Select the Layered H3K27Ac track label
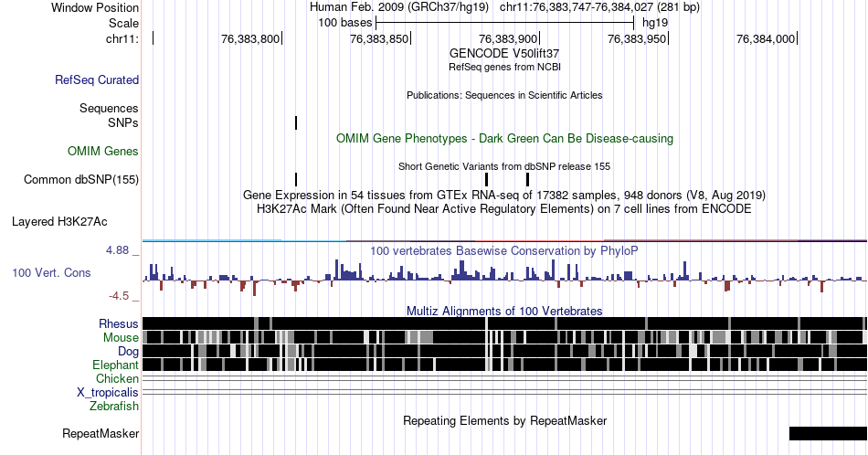Screen dimensions: 868x455 pos(59,221)
